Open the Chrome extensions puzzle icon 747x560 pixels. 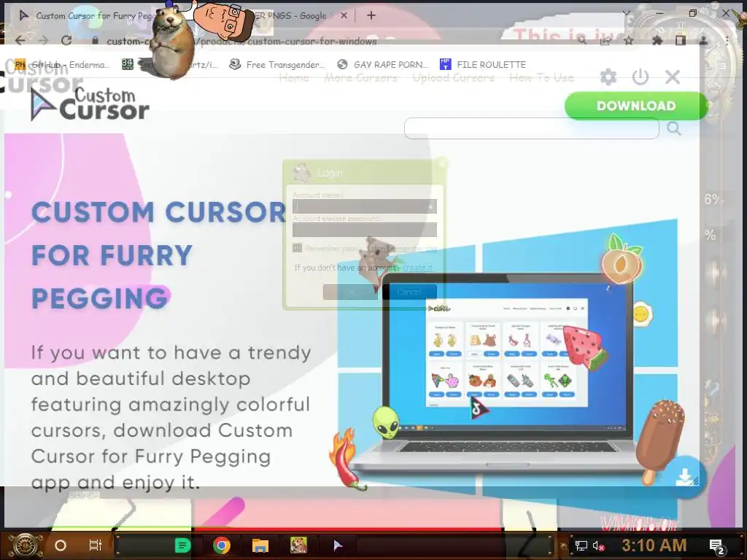[657, 41]
